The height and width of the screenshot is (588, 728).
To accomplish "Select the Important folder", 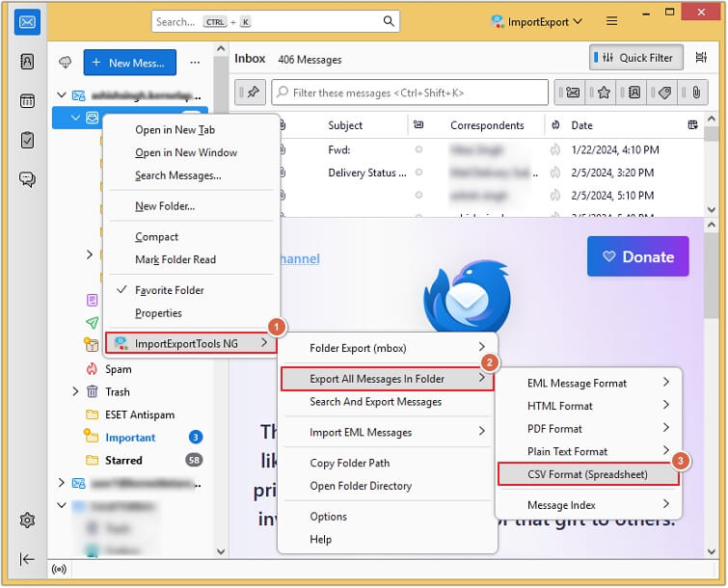I will pyautogui.click(x=130, y=438).
